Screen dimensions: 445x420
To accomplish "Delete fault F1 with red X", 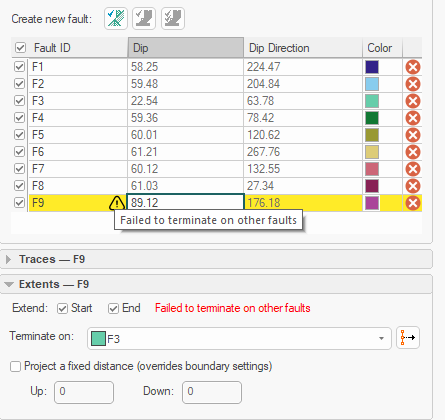I will pyautogui.click(x=413, y=67).
